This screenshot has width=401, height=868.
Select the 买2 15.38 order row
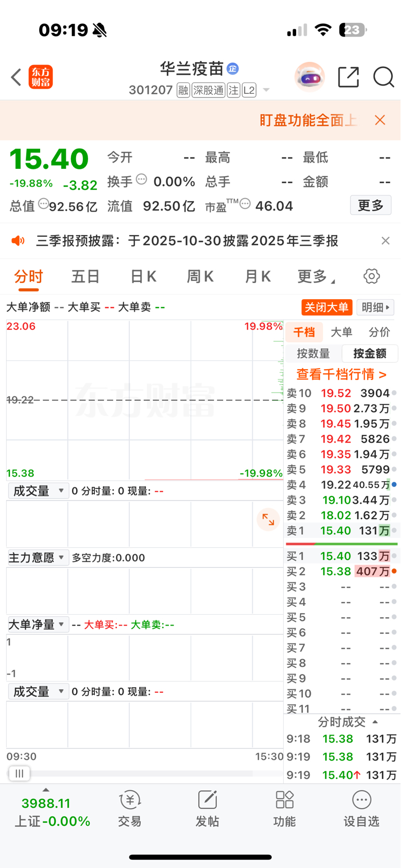(x=342, y=571)
